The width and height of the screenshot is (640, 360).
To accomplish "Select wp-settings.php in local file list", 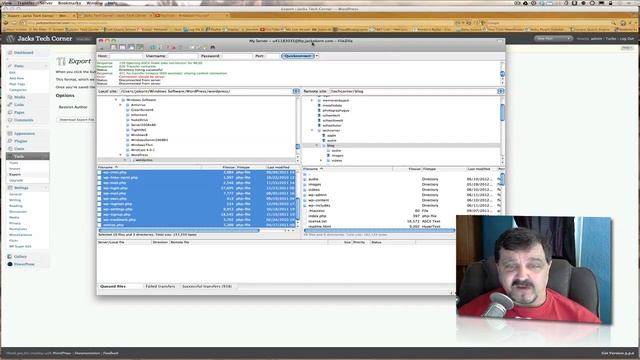I will 118,209.
